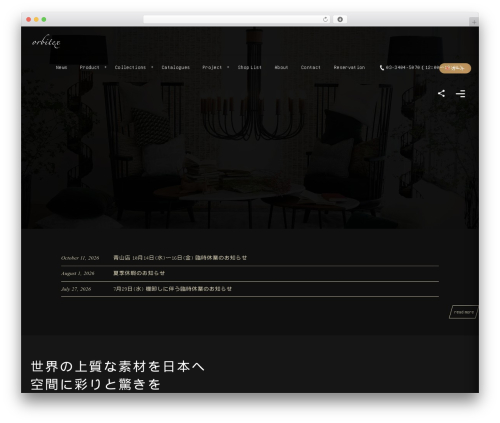Click the orbitex logo
The width and height of the screenshot is (500, 423).
point(46,42)
